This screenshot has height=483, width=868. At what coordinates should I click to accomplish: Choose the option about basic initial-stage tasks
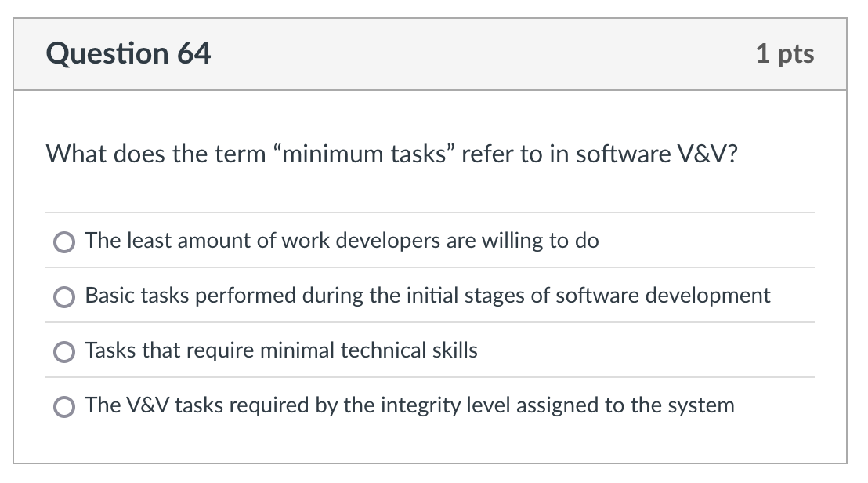coord(427,296)
